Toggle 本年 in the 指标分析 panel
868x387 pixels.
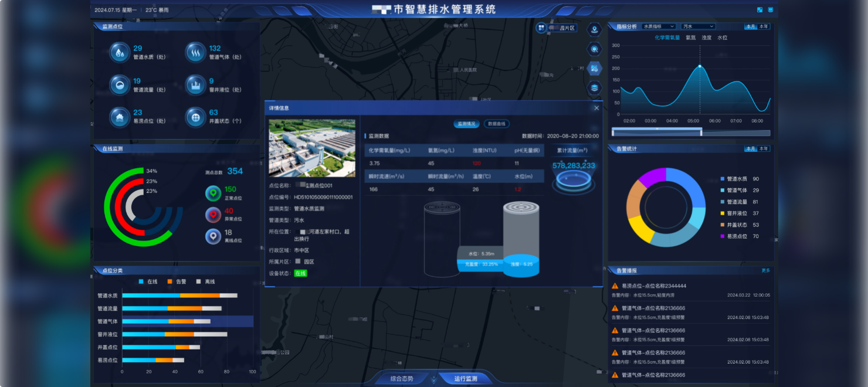pyautogui.click(x=763, y=26)
